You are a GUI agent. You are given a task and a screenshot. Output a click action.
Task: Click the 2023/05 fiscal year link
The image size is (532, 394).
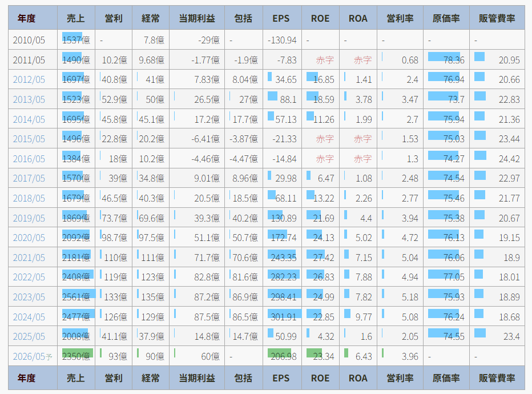(x=29, y=297)
